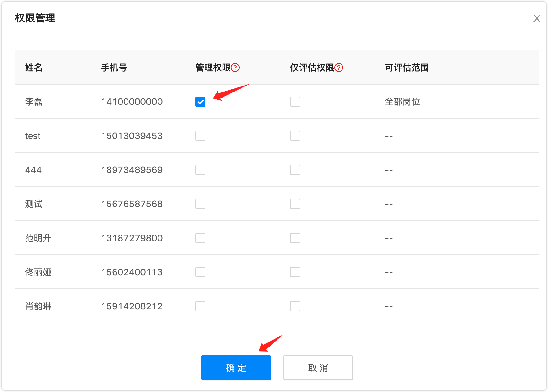548x392 pixels.
Task: Click the name 肖韵琳
Action: pos(38,306)
